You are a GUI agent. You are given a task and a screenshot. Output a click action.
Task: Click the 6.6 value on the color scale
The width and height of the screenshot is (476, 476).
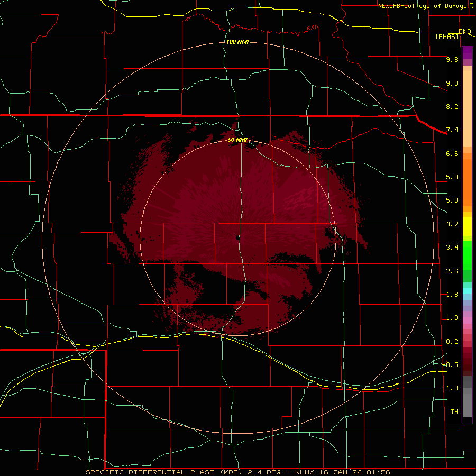(x=452, y=153)
